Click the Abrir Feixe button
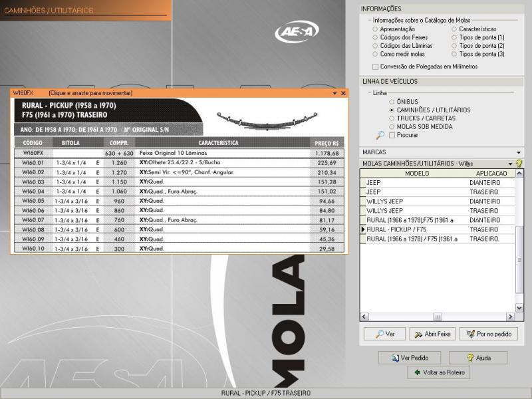 [x=432, y=334]
